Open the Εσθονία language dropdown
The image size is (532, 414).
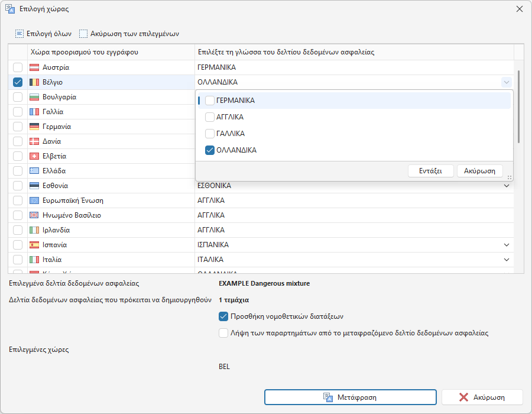506,186
